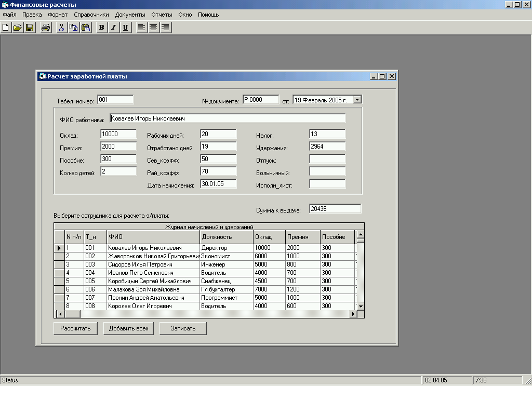Click the Copy toolbar icon
This screenshot has width=532, height=399.
(73, 28)
